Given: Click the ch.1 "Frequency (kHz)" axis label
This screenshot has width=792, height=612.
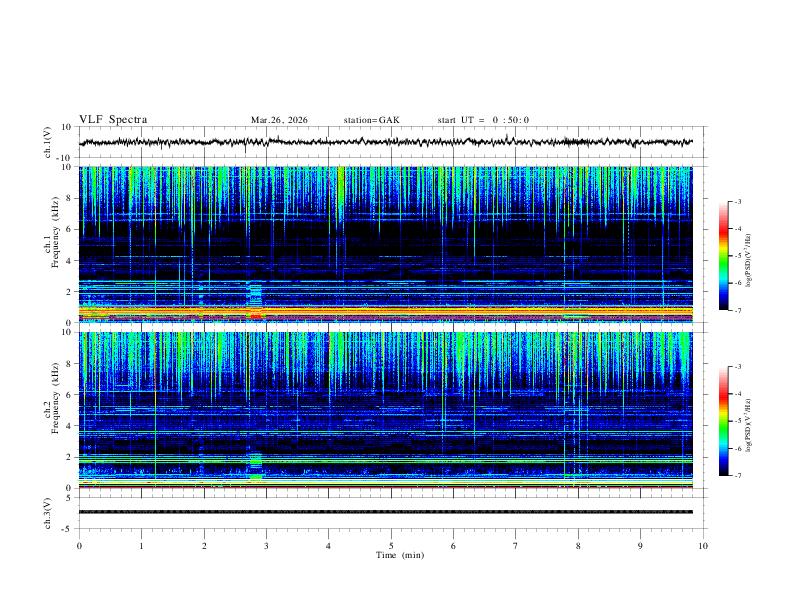Looking at the screenshot, I should pos(56,232).
